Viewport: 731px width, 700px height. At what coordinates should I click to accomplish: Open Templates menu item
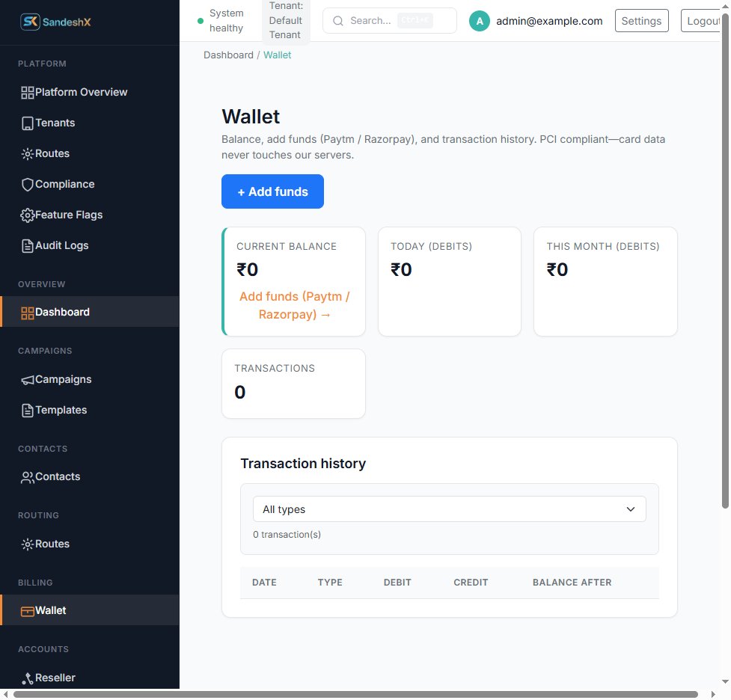[90, 410]
